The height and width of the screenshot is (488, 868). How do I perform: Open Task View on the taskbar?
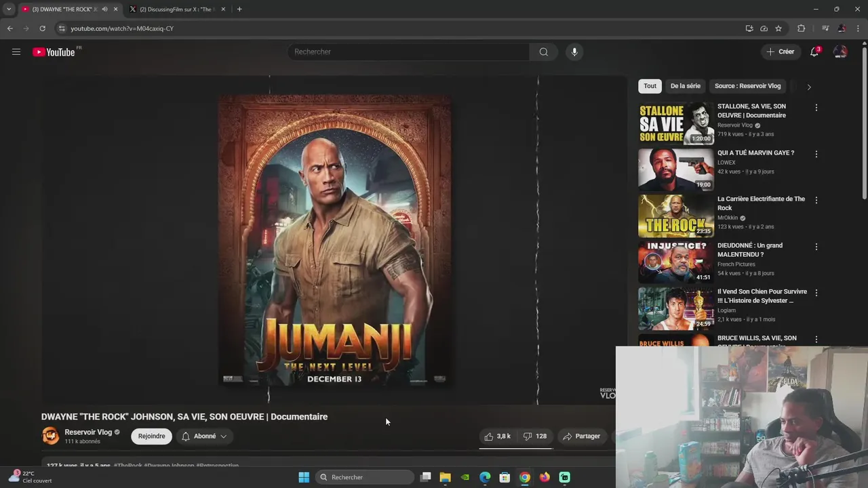pyautogui.click(x=425, y=477)
